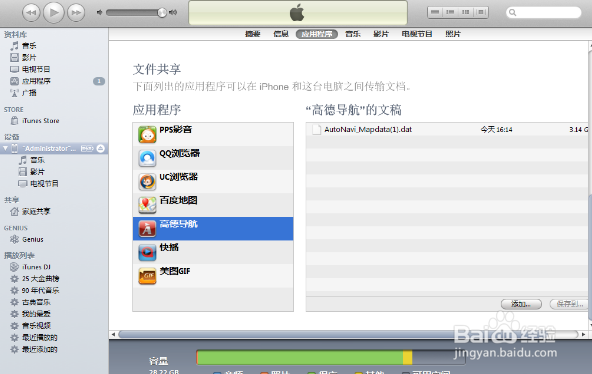Select QQ浏览器 app in list
Viewport: 592px width, 374px height.
coord(213,158)
